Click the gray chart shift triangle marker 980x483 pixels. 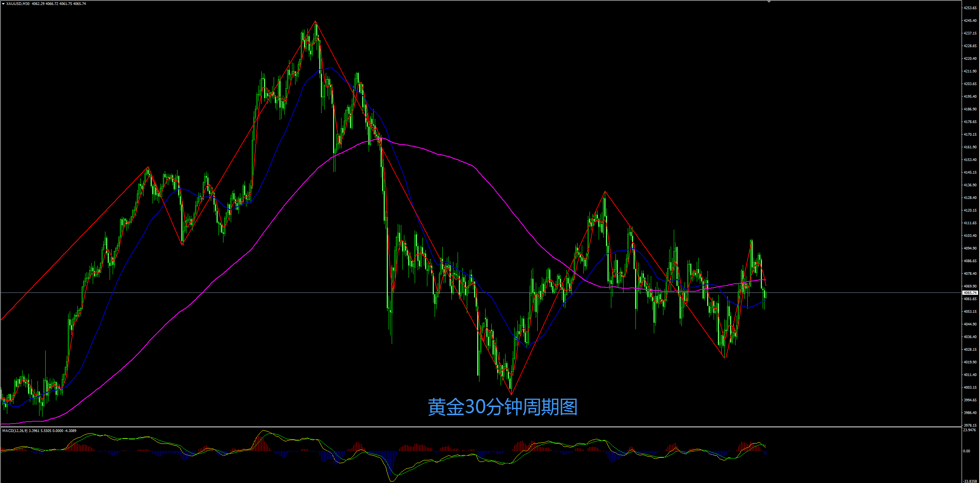[x=769, y=2]
